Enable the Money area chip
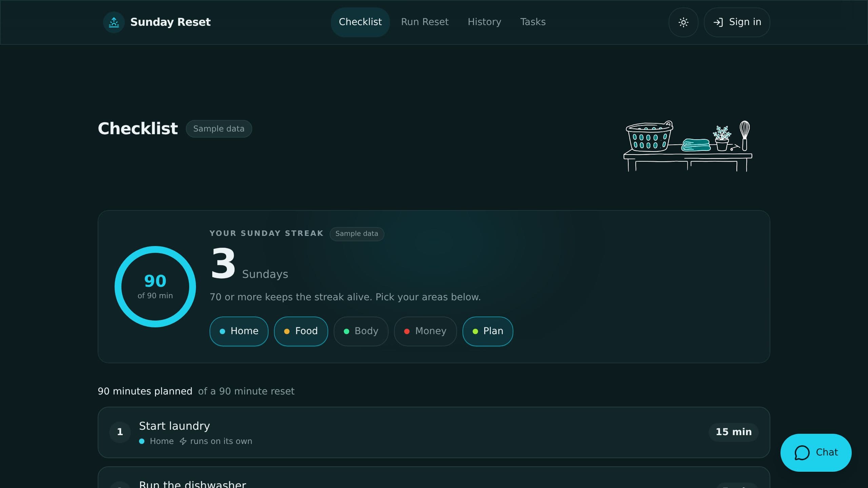 [x=425, y=331]
